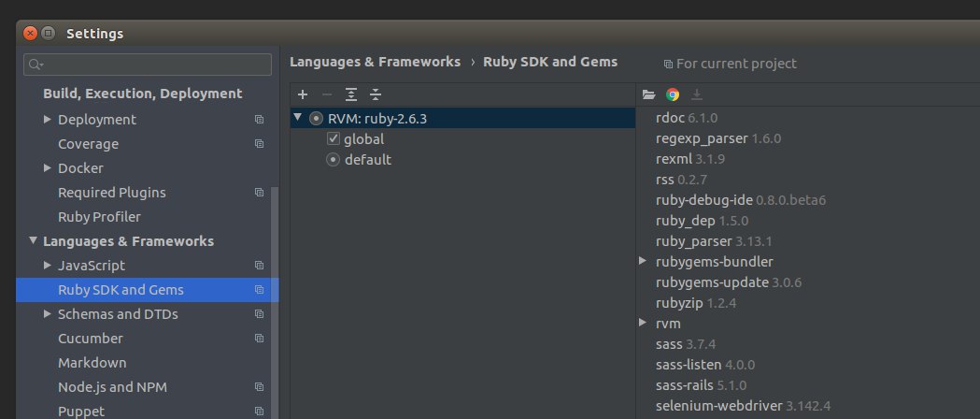Select the rubygems-update 3.0.6 gem
Image resolution: width=980 pixels, height=419 pixels.
click(x=728, y=282)
